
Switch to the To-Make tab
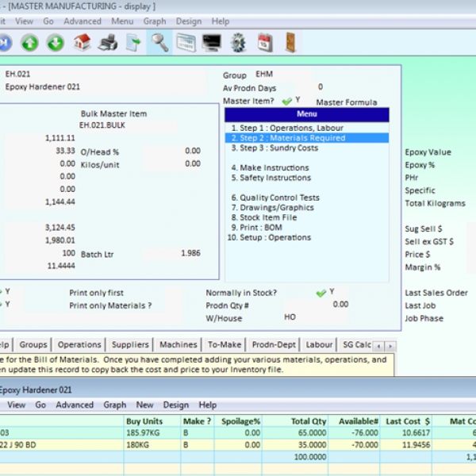225,345
